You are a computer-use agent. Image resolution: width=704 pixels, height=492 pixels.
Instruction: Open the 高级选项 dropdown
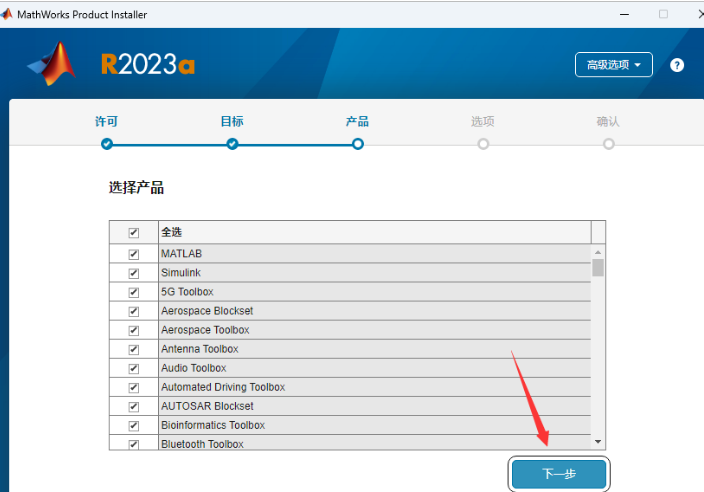pos(613,65)
